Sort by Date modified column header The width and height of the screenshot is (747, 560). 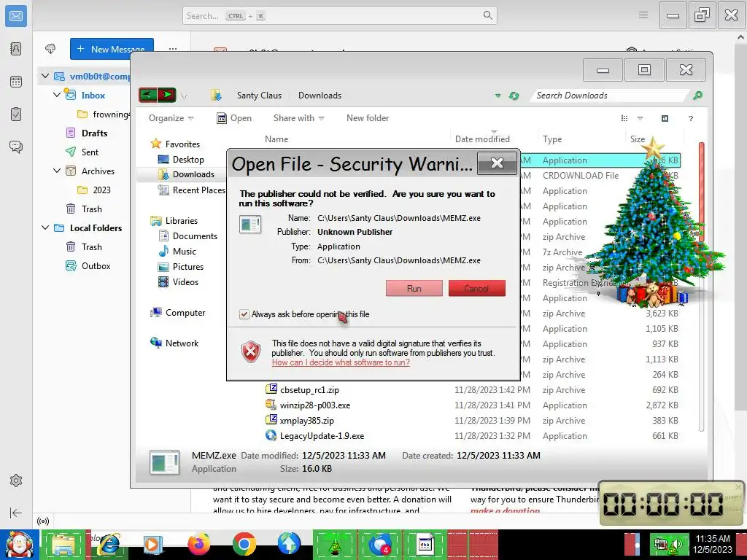[x=482, y=139]
